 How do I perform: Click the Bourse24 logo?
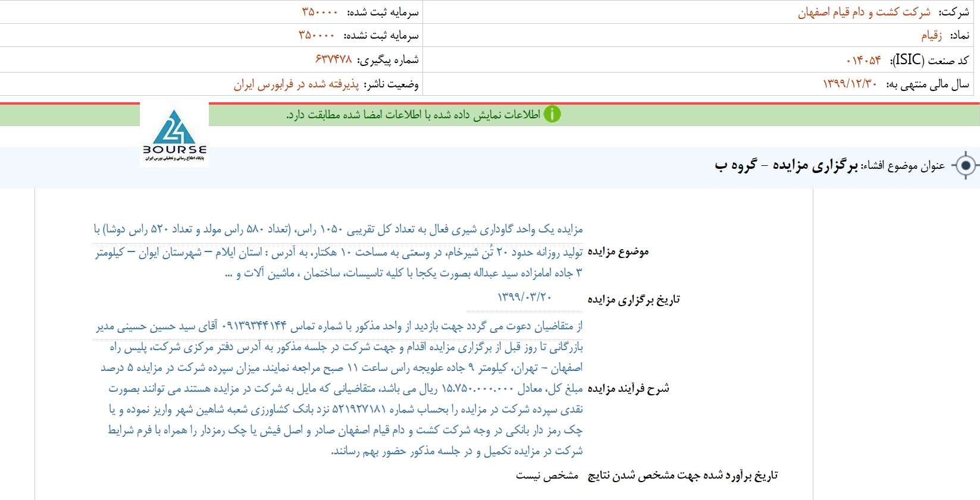click(x=174, y=136)
